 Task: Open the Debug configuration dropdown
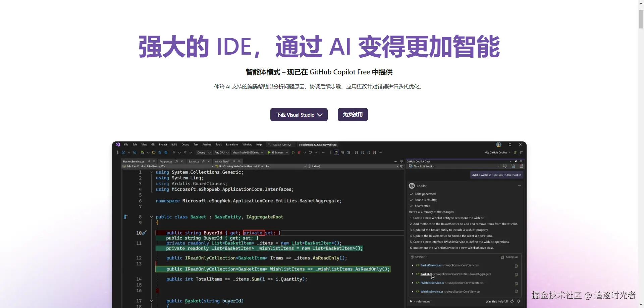point(204,152)
